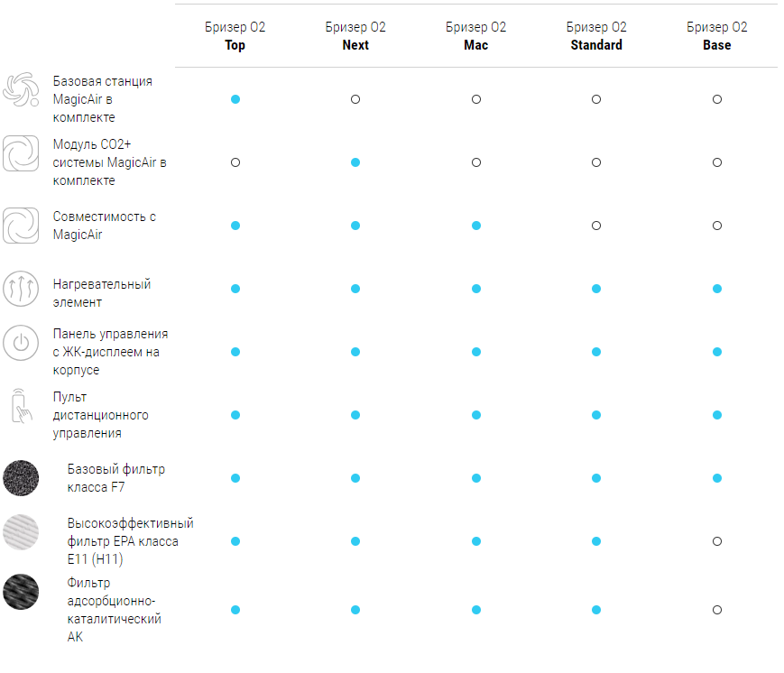Click the EPA E11 filter texture thumbnail
The width and height of the screenshot is (784, 673).
21,532
